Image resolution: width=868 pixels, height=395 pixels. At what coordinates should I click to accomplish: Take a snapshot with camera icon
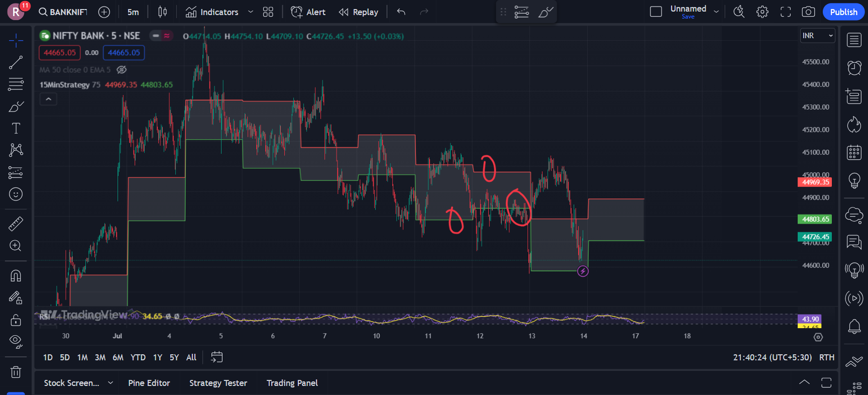coord(808,12)
